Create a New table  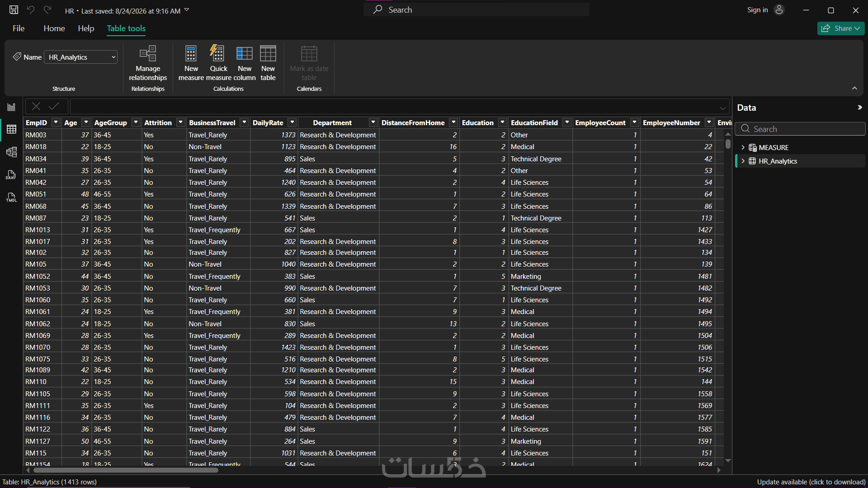[268, 63]
